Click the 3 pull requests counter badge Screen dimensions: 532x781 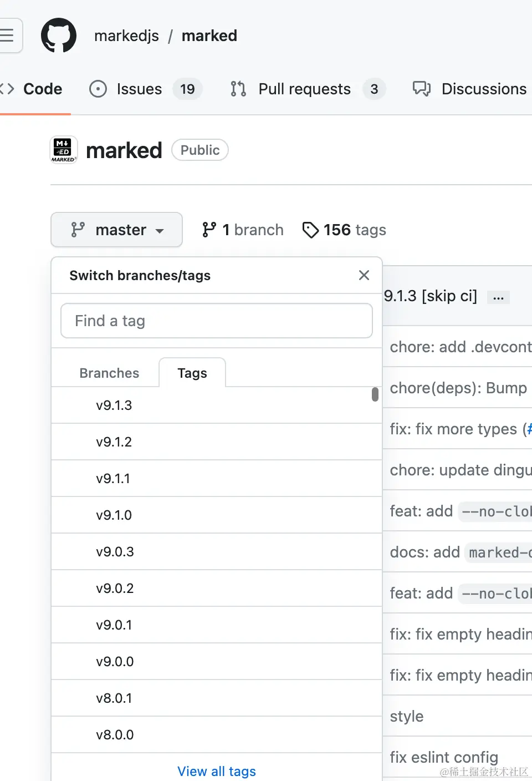click(374, 89)
